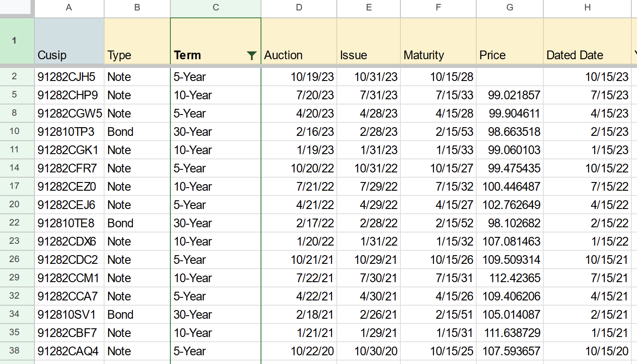Image resolution: width=637 pixels, height=364 pixels.
Task: Click the empty Price cell in row 2
Action: tap(510, 77)
